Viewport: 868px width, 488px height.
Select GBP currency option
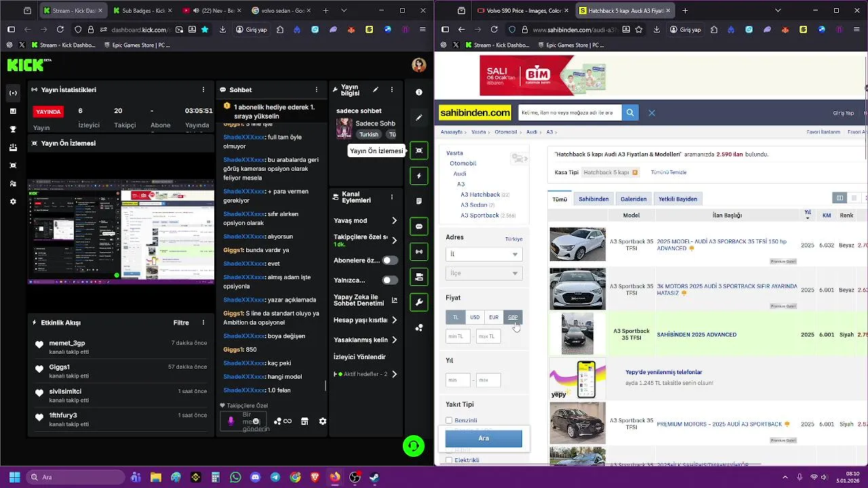click(513, 317)
